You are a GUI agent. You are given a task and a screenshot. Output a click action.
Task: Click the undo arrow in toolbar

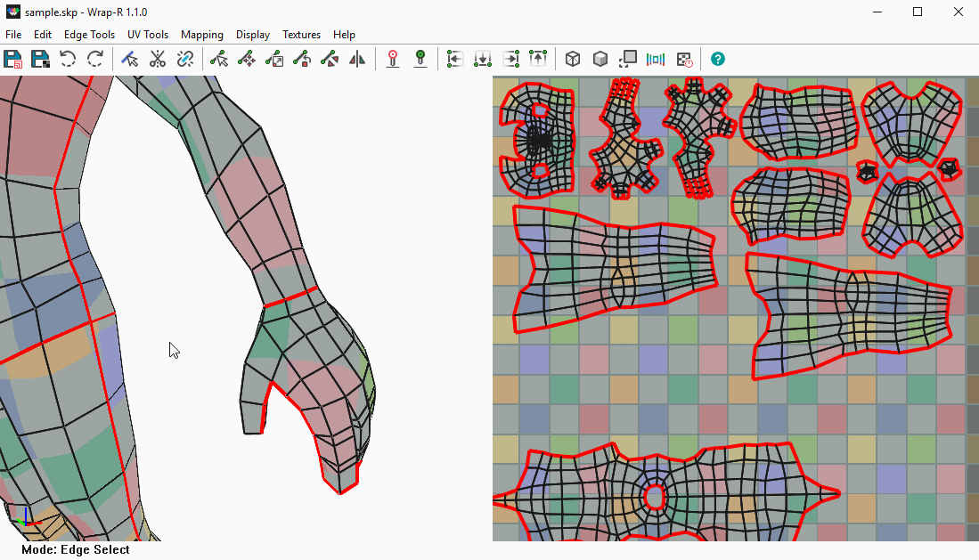click(x=68, y=60)
